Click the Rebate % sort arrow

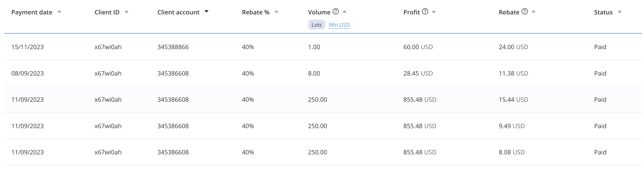click(x=276, y=12)
